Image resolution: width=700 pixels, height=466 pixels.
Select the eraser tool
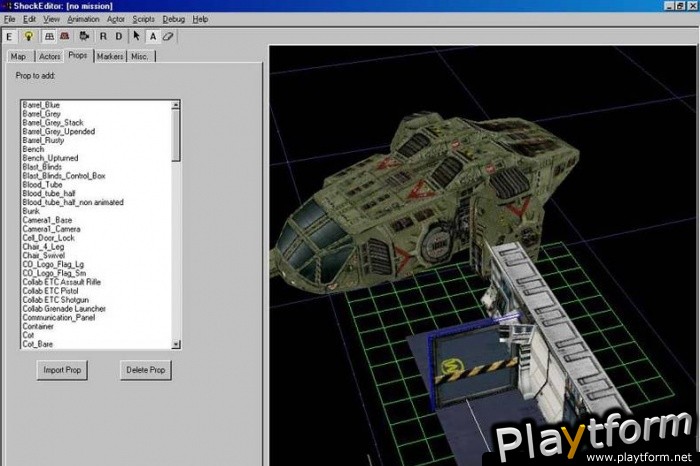(168, 37)
